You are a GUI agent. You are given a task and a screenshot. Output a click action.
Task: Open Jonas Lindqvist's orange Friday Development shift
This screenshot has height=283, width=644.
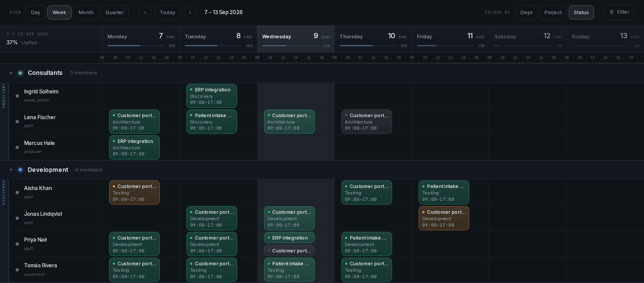click(444, 218)
